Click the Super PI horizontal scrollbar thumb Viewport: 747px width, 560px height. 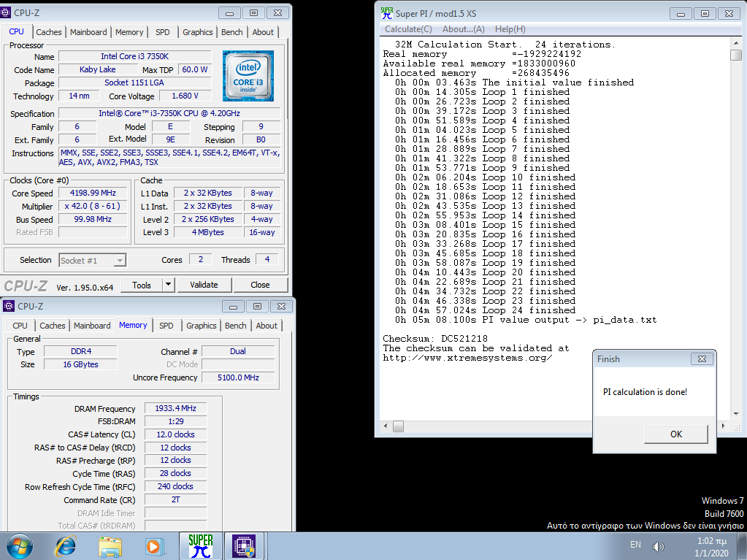click(398, 426)
